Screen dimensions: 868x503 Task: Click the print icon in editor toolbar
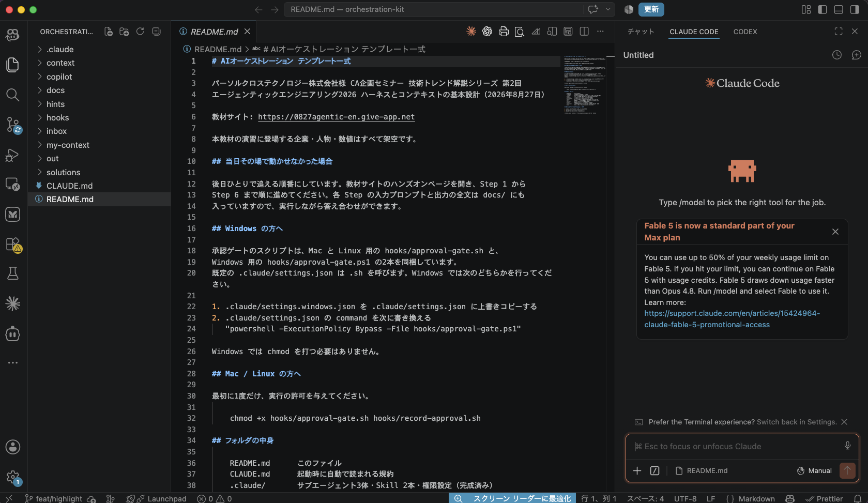tap(504, 32)
